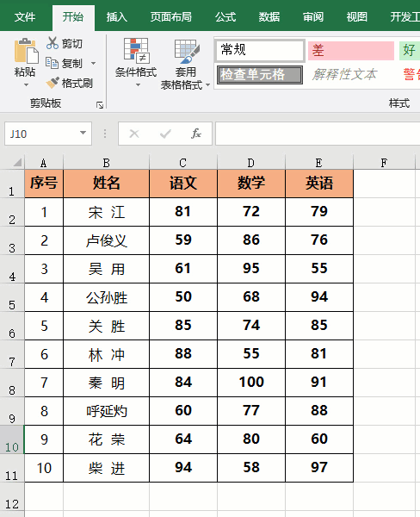
Task: Select column D header
Action: (251, 163)
